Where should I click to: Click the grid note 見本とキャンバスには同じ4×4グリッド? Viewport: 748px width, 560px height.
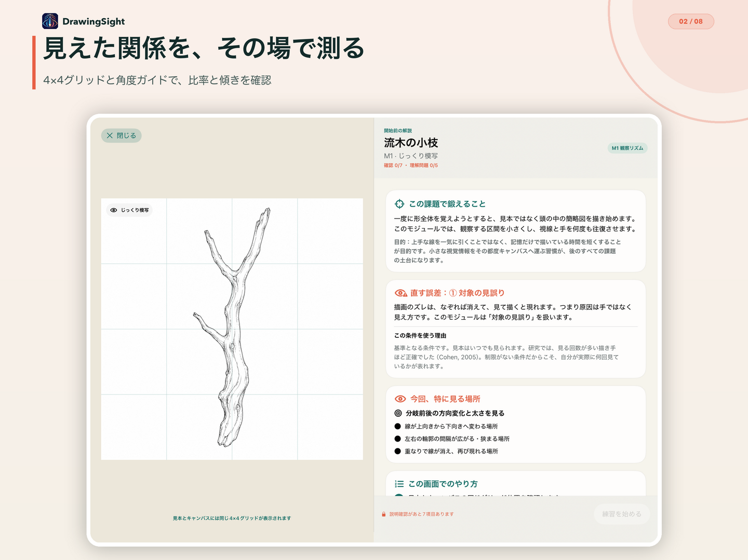pos(232,518)
